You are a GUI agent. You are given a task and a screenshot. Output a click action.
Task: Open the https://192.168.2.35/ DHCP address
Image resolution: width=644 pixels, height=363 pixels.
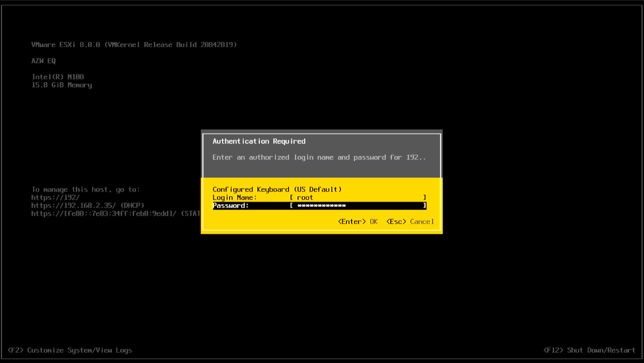(88, 205)
